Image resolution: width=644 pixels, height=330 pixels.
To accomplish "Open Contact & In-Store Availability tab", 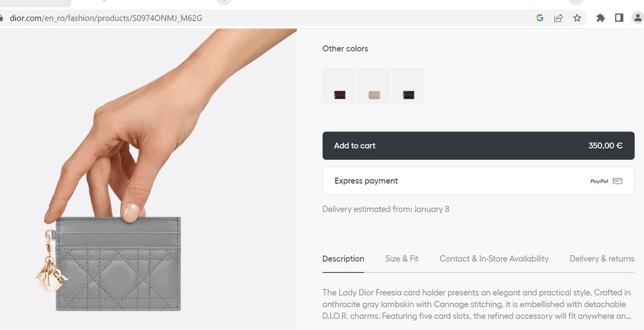I will [x=494, y=259].
